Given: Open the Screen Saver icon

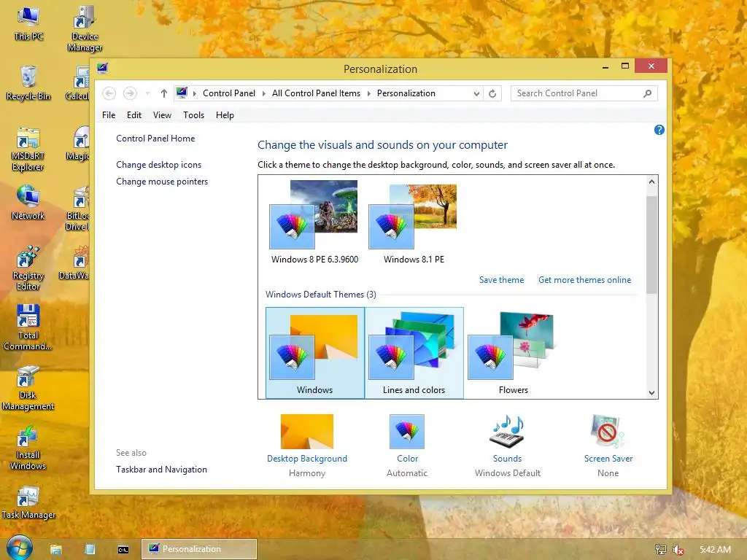Looking at the screenshot, I should (608, 432).
